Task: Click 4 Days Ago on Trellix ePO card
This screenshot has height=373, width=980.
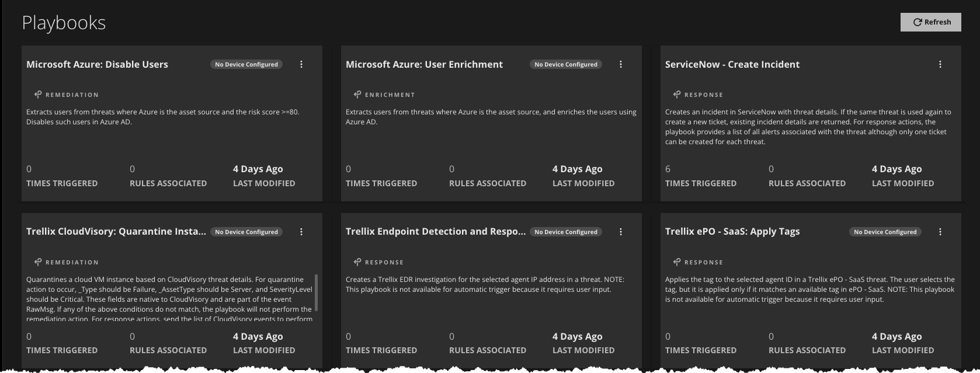Action: [897, 336]
